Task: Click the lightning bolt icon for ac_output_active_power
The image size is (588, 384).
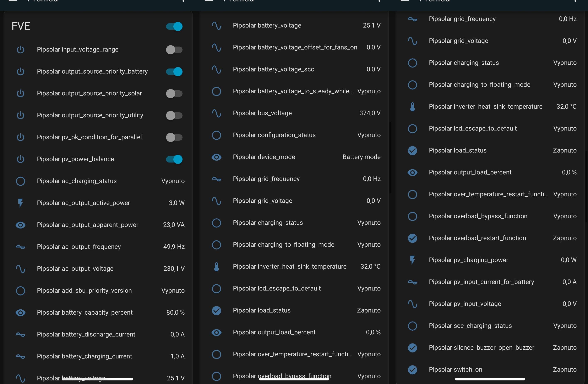Action: (x=21, y=203)
